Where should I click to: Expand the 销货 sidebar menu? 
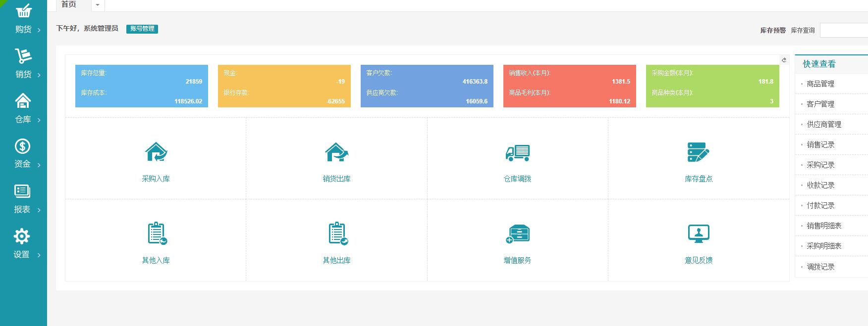pyautogui.click(x=23, y=64)
